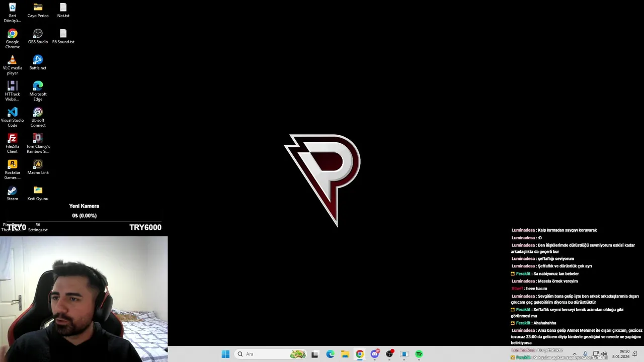Click the webcam overlay feed
The height and width of the screenshot is (362, 644).
(84, 299)
